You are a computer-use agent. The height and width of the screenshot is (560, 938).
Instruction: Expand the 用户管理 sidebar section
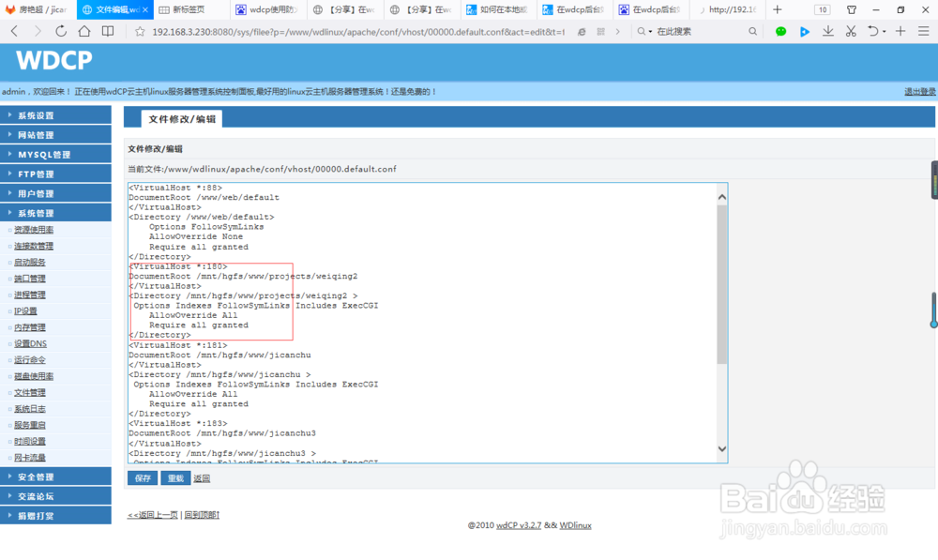pos(55,193)
